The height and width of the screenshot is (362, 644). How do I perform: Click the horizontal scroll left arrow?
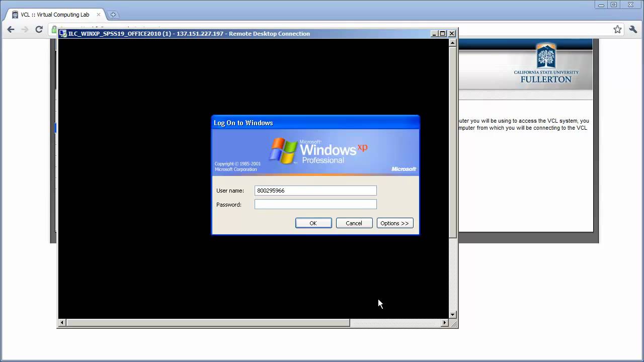tap(62, 323)
